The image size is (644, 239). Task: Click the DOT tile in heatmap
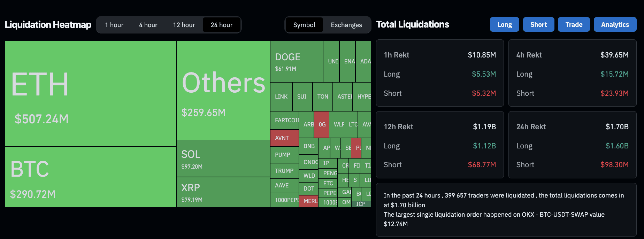309,188
